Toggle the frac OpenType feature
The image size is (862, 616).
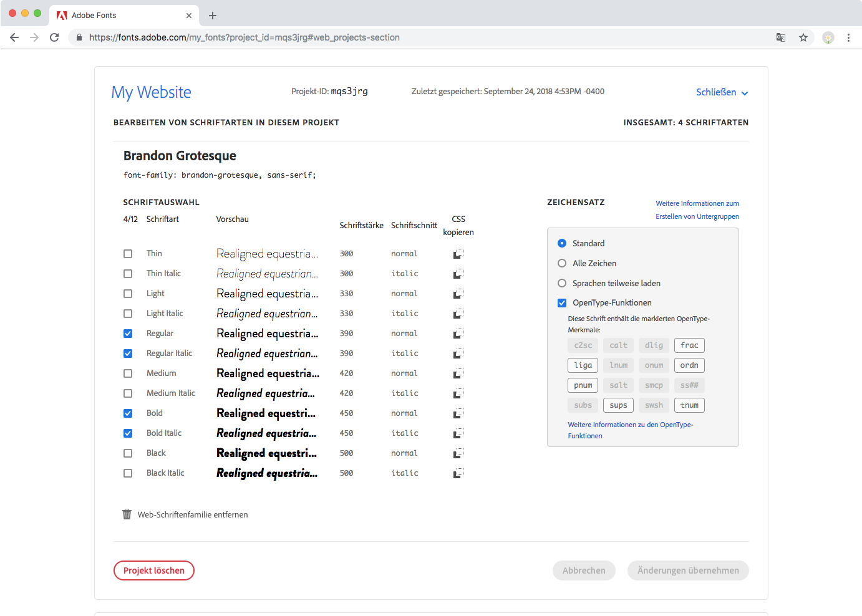(x=689, y=345)
